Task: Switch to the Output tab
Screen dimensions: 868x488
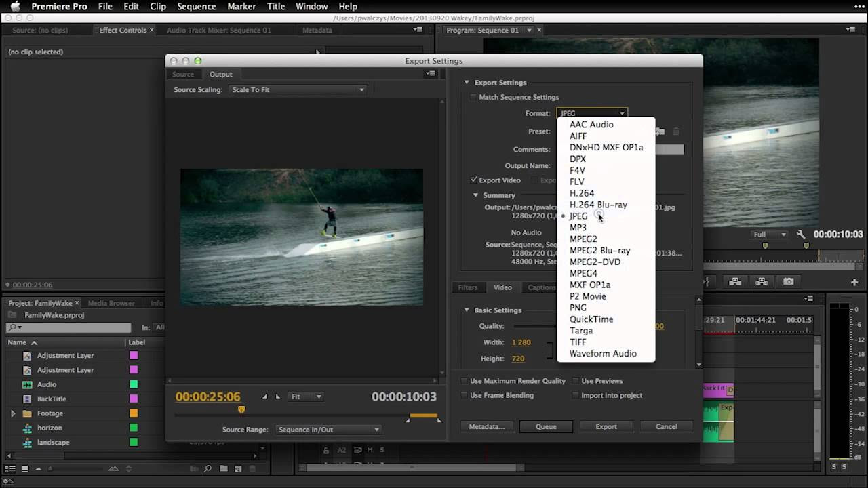Action: (x=221, y=74)
